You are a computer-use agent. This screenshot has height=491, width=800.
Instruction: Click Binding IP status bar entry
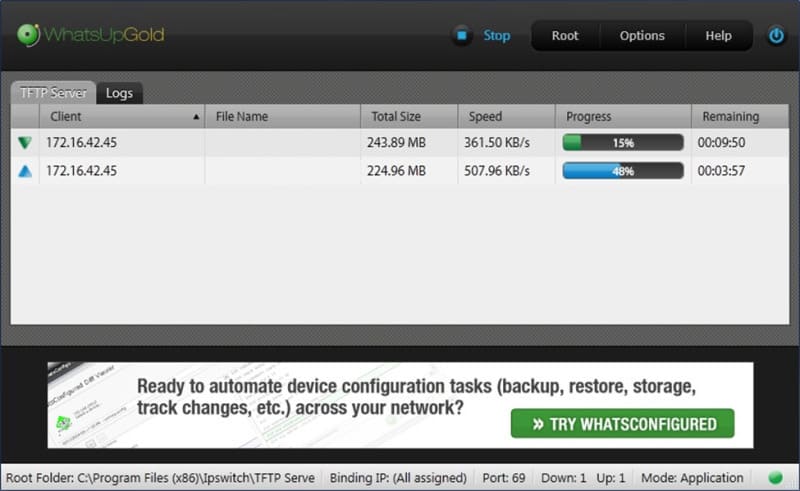398,478
